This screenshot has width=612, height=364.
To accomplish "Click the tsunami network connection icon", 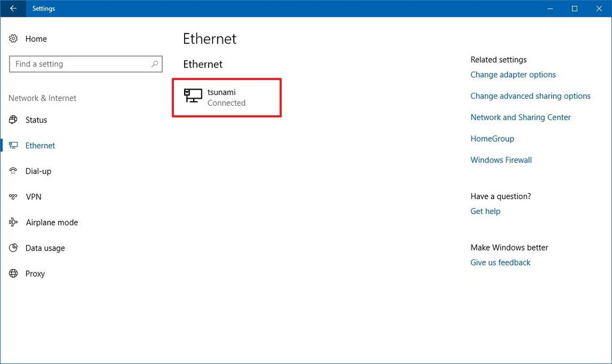I will (192, 96).
